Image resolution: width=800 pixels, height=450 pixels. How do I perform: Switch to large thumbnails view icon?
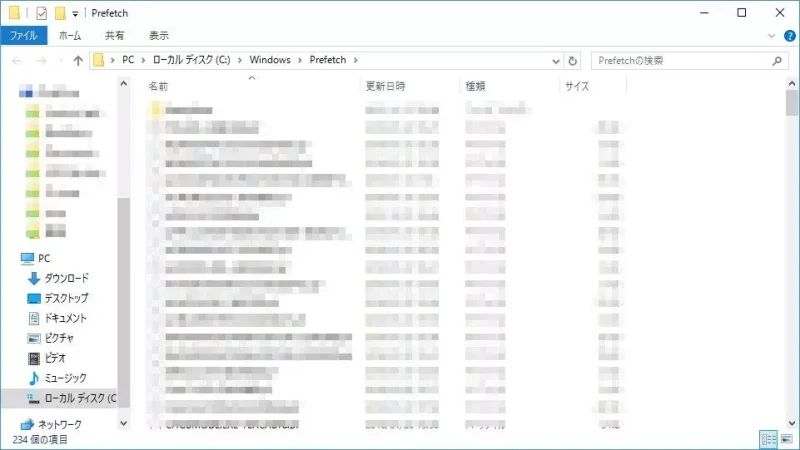tap(787, 439)
